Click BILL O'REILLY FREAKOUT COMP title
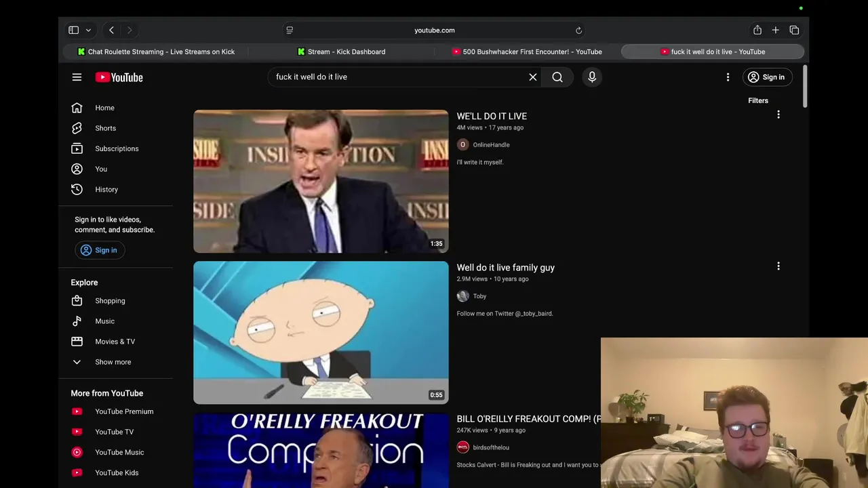Viewport: 868px width, 488px height. click(x=529, y=419)
